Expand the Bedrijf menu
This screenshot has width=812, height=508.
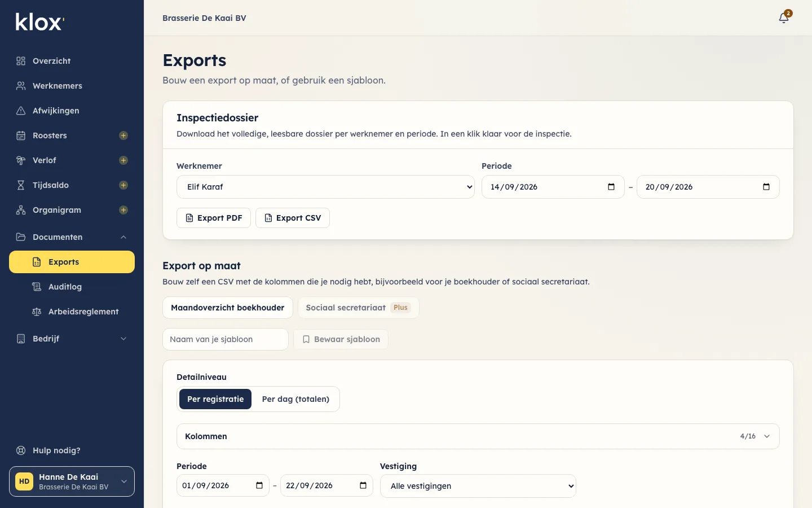click(72, 339)
